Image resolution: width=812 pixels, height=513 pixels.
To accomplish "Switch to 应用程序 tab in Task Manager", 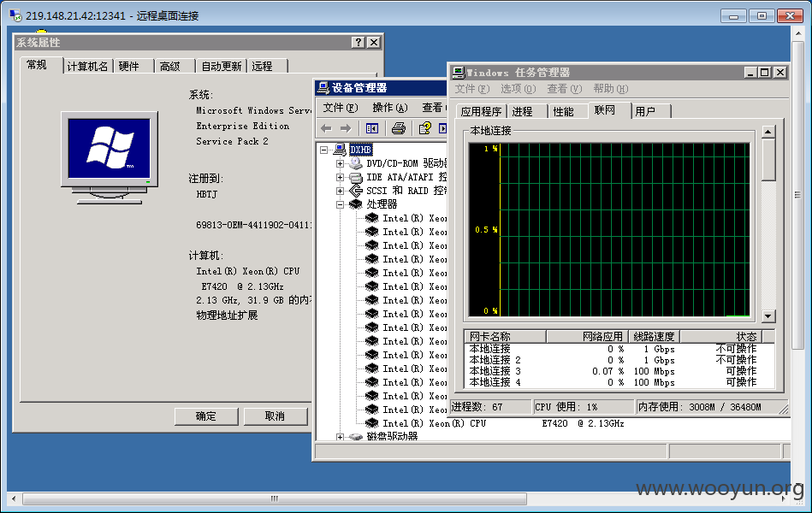I will pos(481,111).
